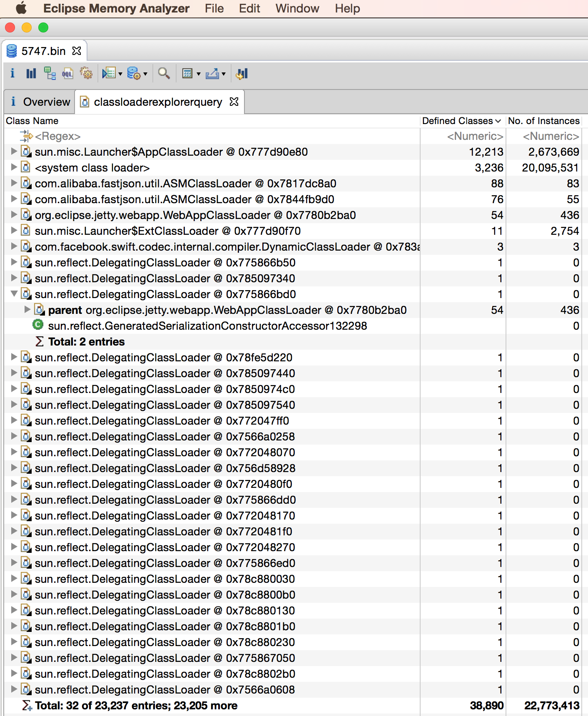Expand top-level WebAppClassLoader @ 0x7780b2ba0 row
Viewport: 588px width, 716px height.
(14, 215)
